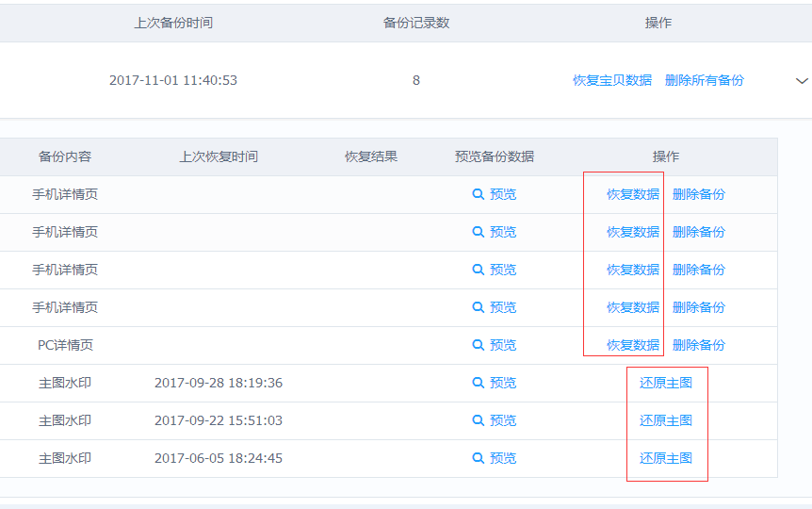Screen dimensions: 812x509
Task: Click 删除备份 in third 手机详情页 row
Action: (699, 270)
